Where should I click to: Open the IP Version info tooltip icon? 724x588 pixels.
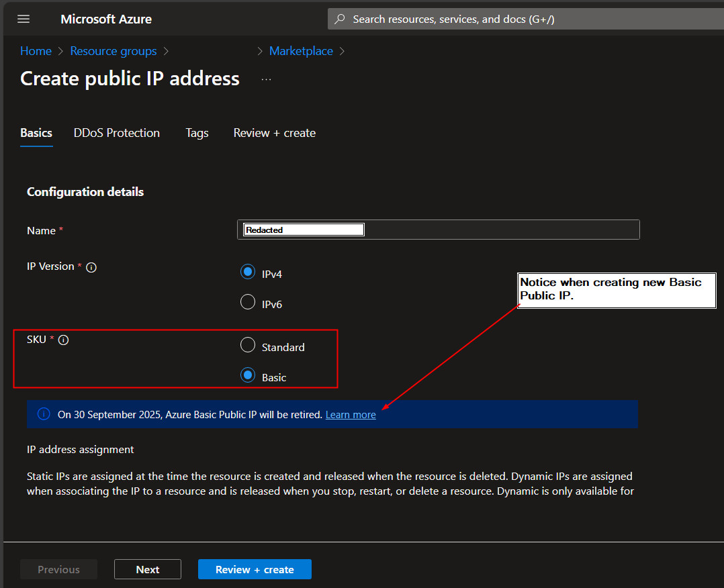(91, 267)
